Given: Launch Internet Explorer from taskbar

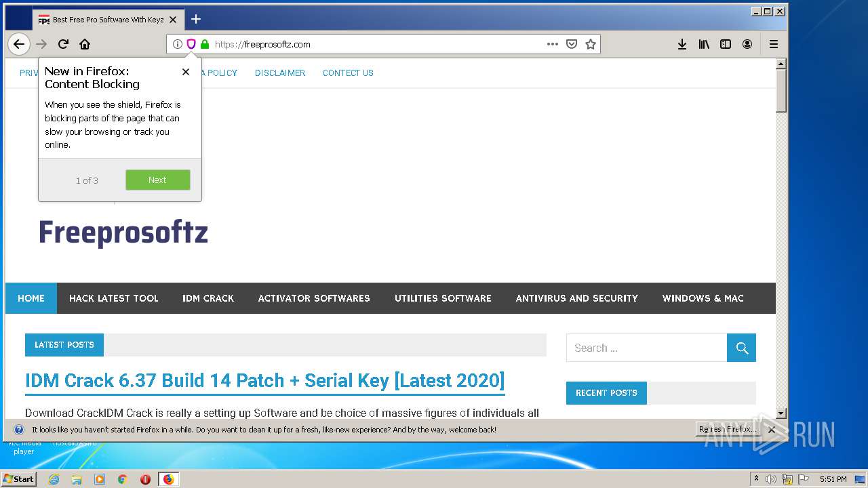Looking at the screenshot, I should point(54,479).
